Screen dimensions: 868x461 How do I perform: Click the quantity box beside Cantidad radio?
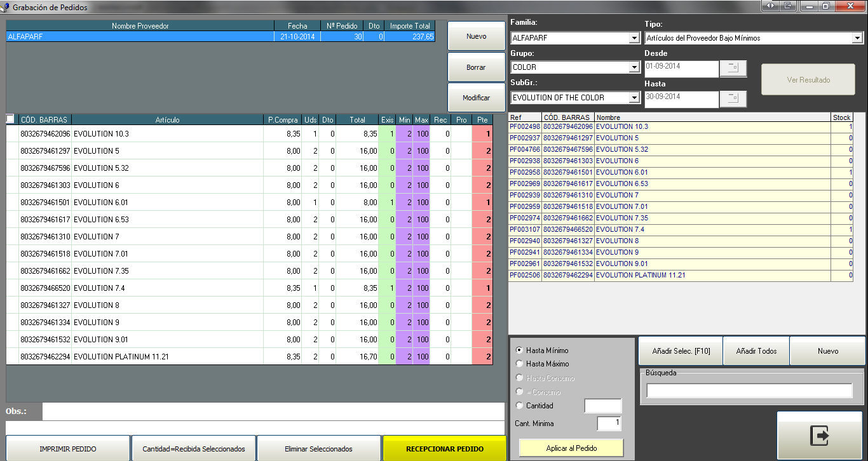point(603,406)
